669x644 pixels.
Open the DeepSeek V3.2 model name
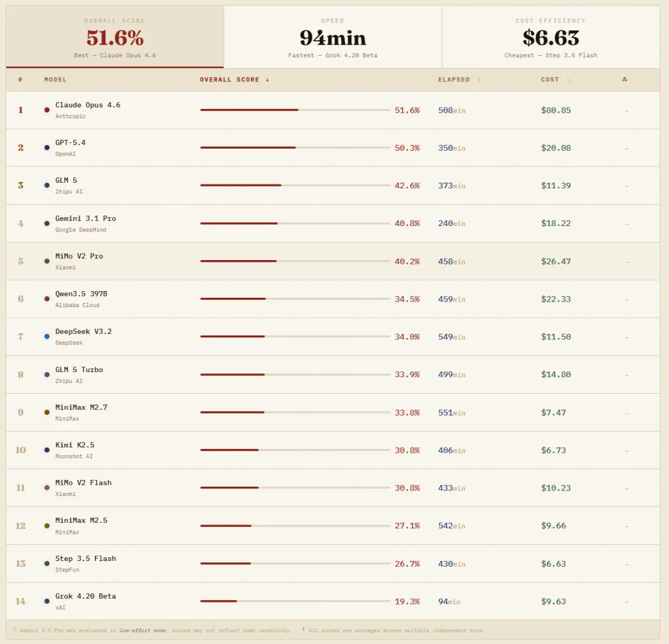tap(84, 331)
